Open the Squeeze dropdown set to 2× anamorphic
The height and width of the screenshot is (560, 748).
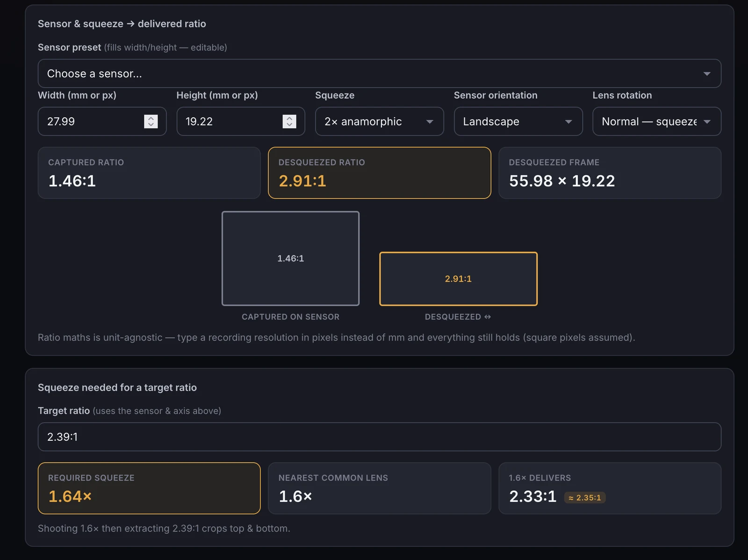pos(379,122)
